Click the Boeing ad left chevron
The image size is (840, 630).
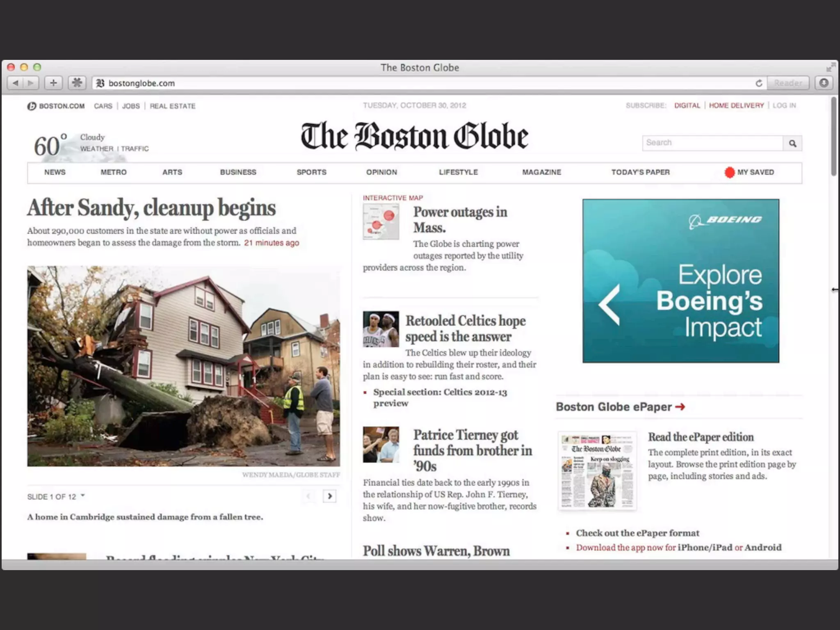(x=609, y=305)
